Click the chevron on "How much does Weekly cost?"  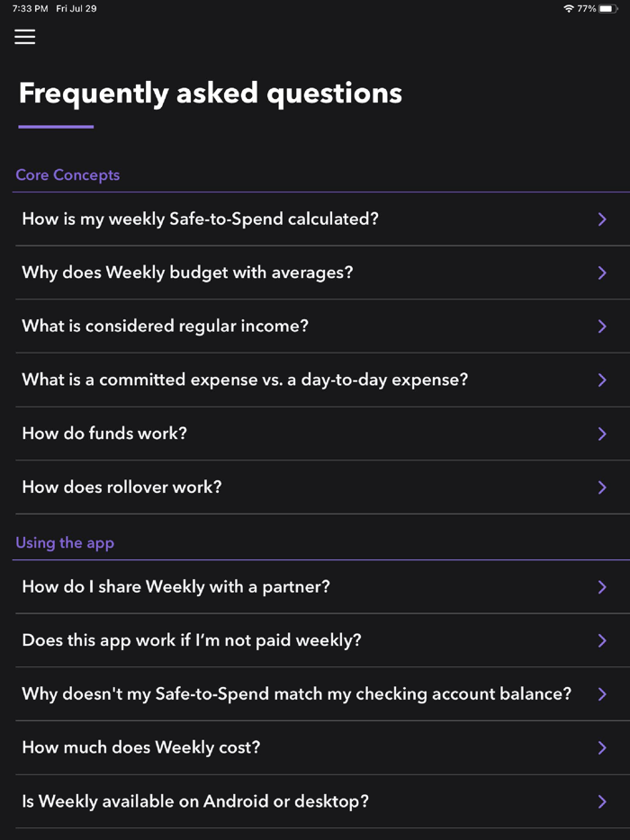coord(603,747)
